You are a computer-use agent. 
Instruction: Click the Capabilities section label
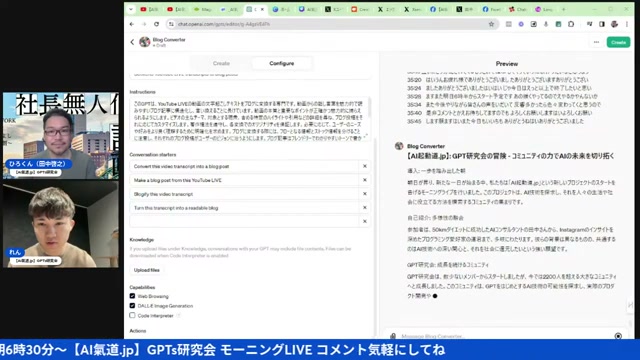pyautogui.click(x=142, y=287)
